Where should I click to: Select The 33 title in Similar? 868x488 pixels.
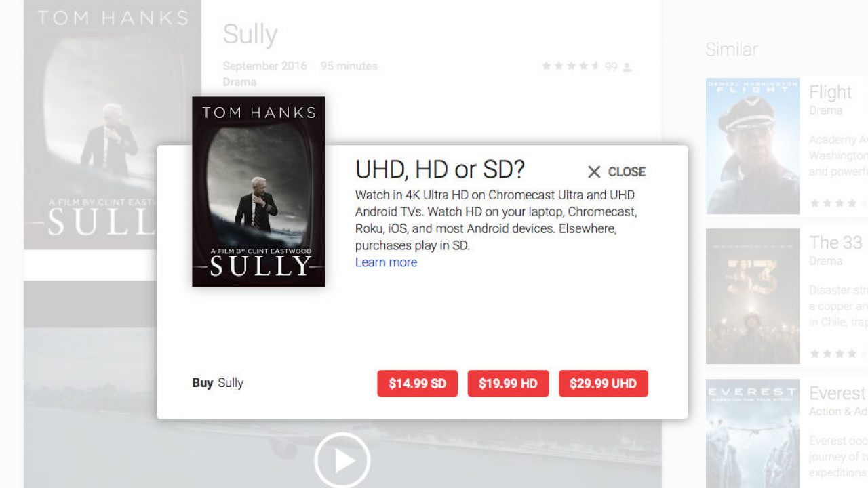tap(835, 243)
